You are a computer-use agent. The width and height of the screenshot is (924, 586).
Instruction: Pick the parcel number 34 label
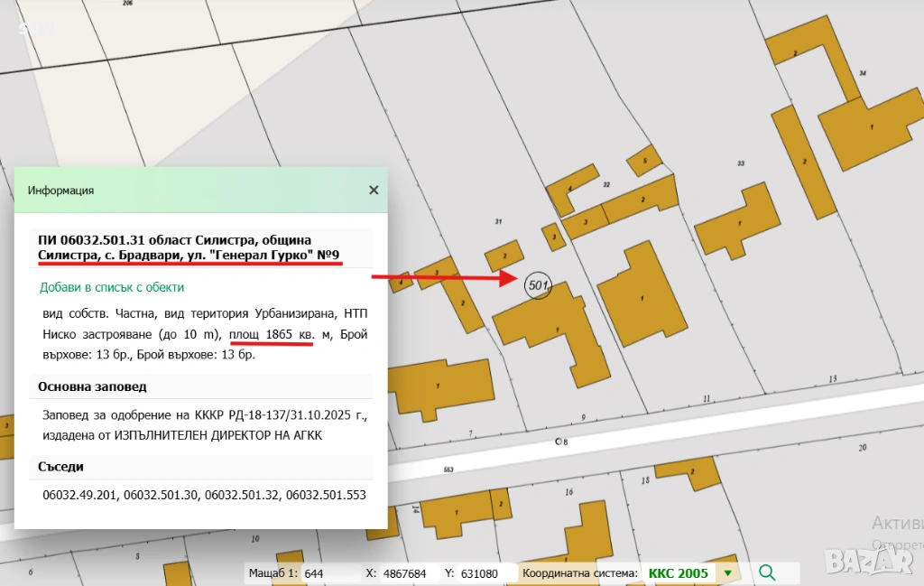pos(863,73)
